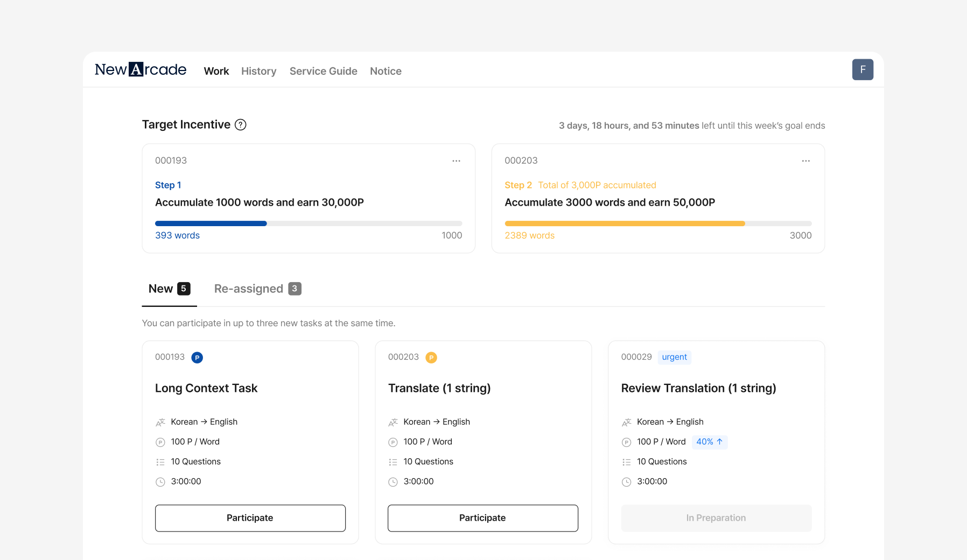967x560 pixels.
Task: Click the clock icon on the Long Context Task card
Action: click(x=160, y=482)
